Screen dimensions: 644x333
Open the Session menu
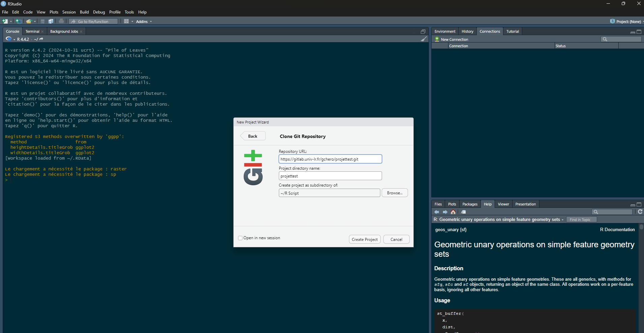(x=69, y=12)
